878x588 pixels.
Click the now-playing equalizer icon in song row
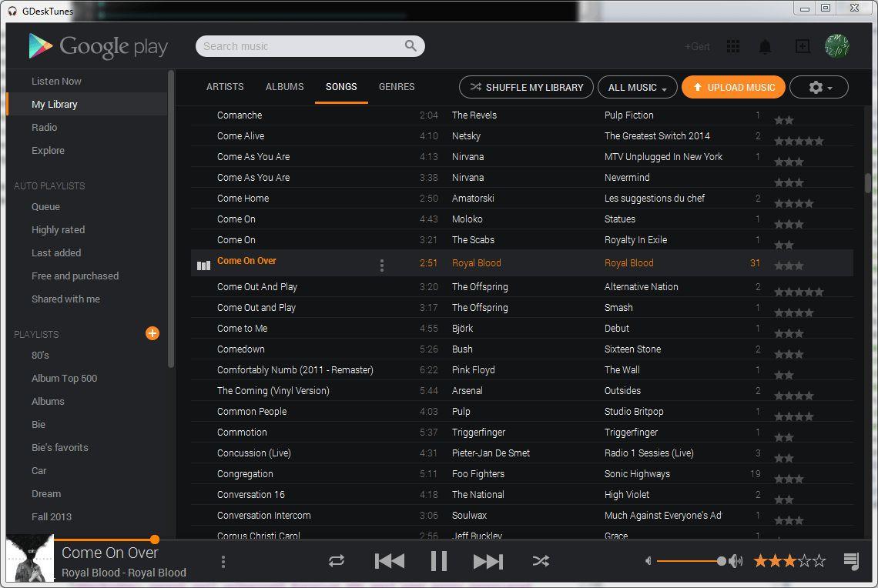click(203, 266)
